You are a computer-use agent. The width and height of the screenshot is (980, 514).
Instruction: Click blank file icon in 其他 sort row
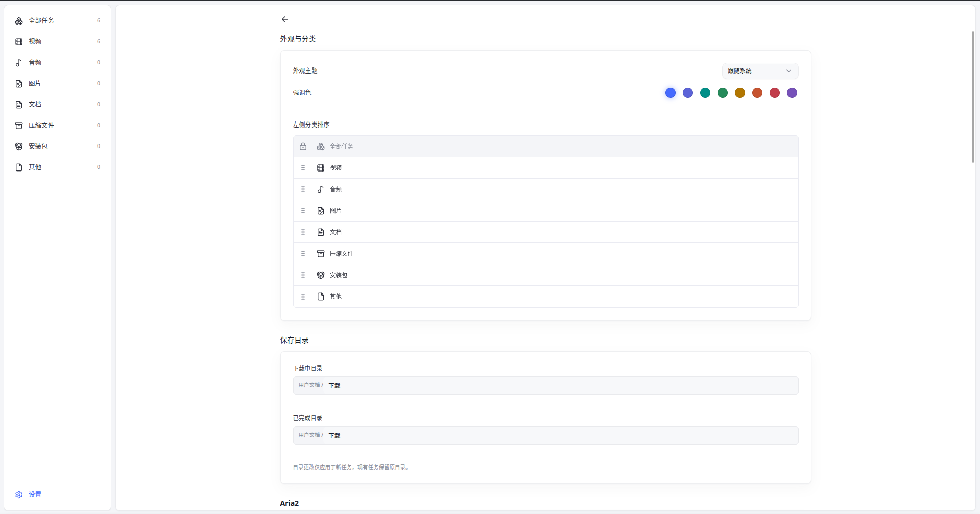point(321,297)
